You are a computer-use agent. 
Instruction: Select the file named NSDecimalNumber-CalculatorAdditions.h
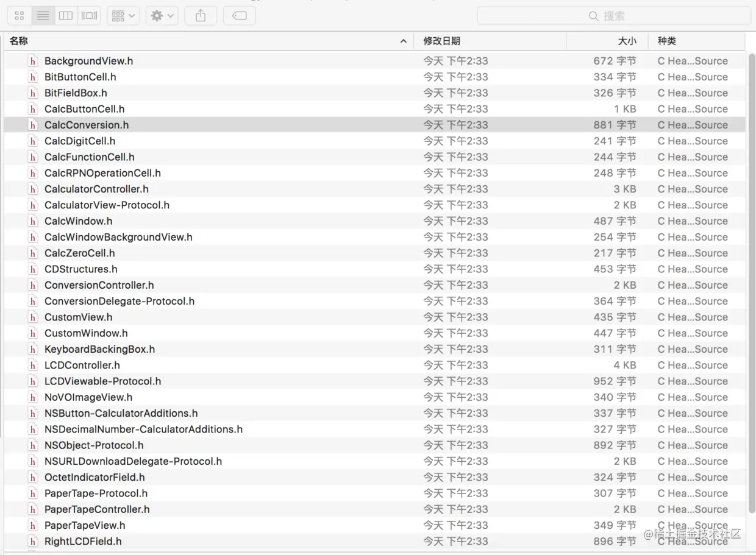143,429
